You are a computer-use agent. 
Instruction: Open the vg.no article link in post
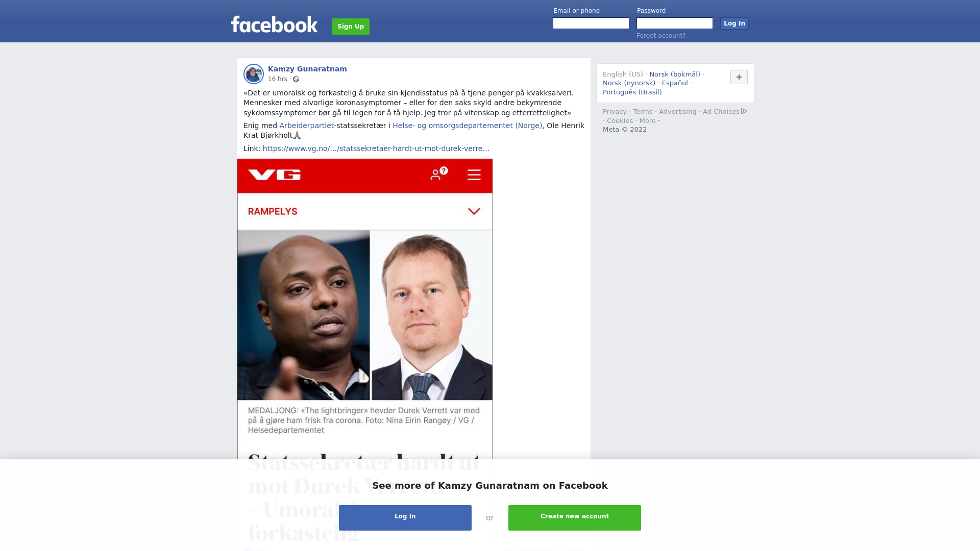tap(376, 148)
